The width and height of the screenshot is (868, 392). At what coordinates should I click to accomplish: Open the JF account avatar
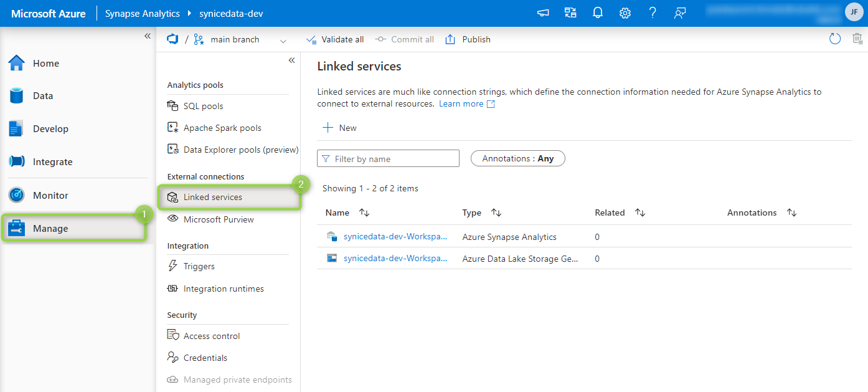click(854, 12)
